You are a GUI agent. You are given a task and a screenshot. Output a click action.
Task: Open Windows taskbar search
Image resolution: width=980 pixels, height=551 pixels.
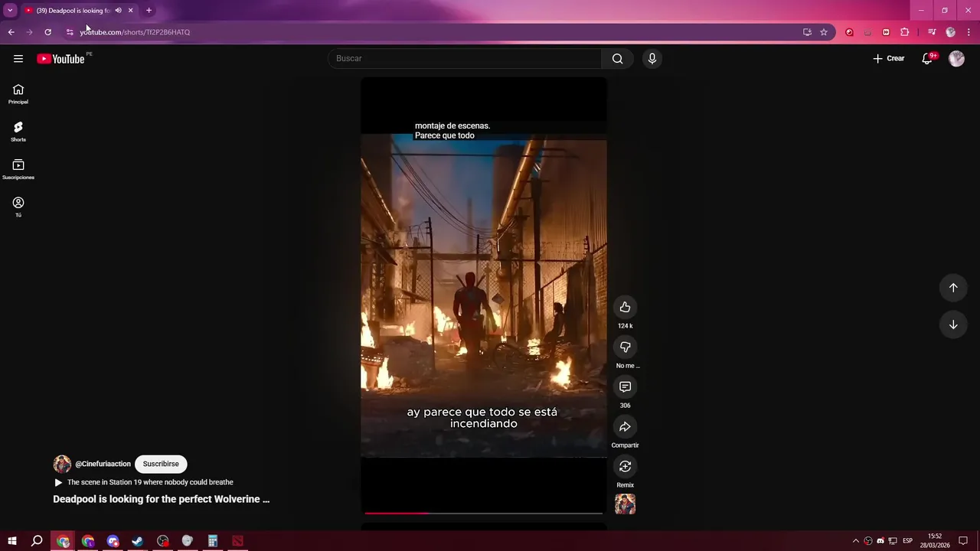(37, 541)
